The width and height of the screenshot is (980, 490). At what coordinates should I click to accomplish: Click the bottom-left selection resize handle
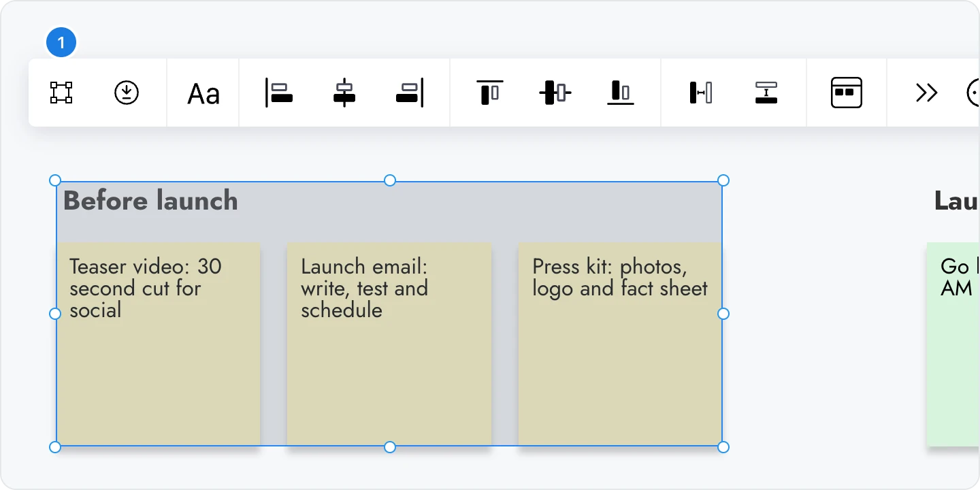(56, 447)
